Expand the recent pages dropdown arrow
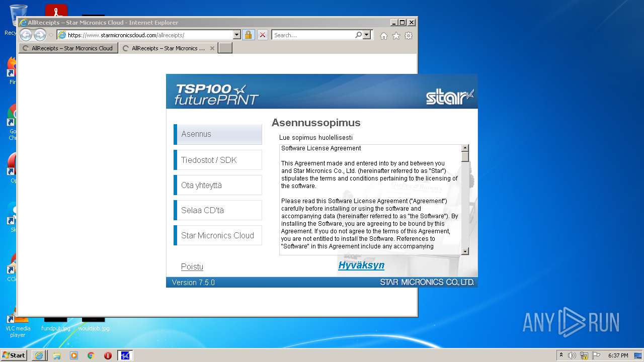 coord(51,35)
